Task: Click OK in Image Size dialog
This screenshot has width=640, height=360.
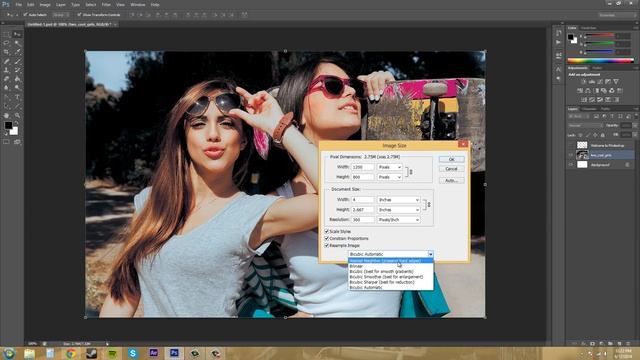Action: tap(451, 159)
